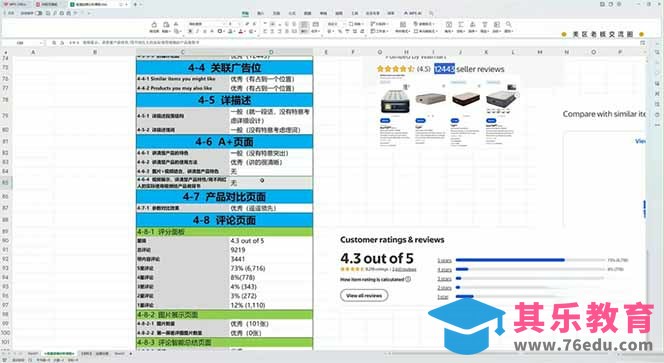
Task: Click the Filter funnel icon
Action: pyautogui.click(x=484, y=25)
